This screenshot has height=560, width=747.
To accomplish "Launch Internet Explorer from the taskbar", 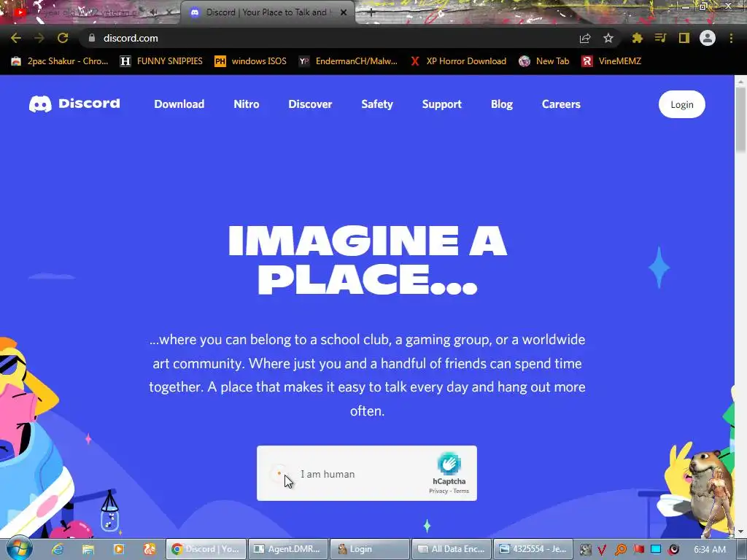I will (x=58, y=549).
